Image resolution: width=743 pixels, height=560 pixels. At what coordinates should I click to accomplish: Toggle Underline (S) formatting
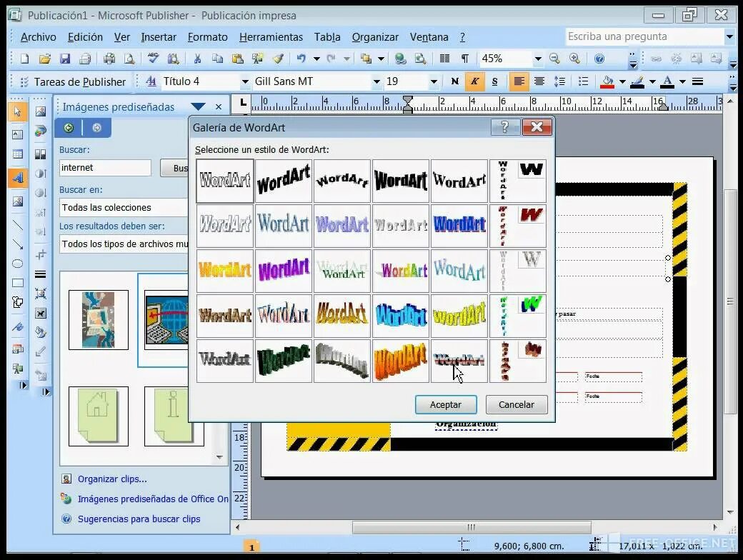[x=494, y=81]
